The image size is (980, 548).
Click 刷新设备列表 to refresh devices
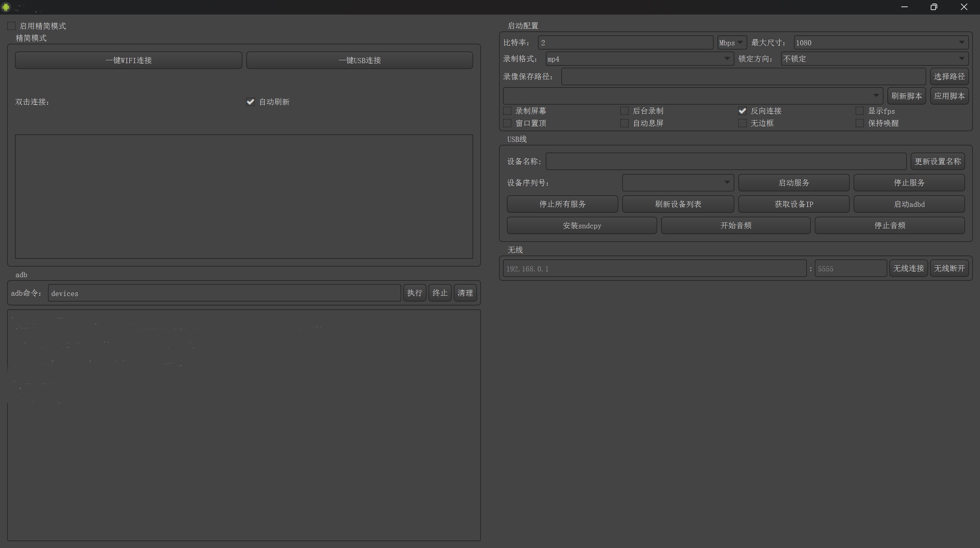(678, 204)
